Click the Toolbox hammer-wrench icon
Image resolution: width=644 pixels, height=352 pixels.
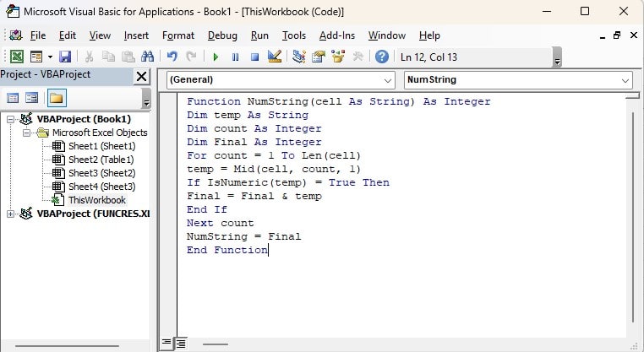[x=357, y=57]
